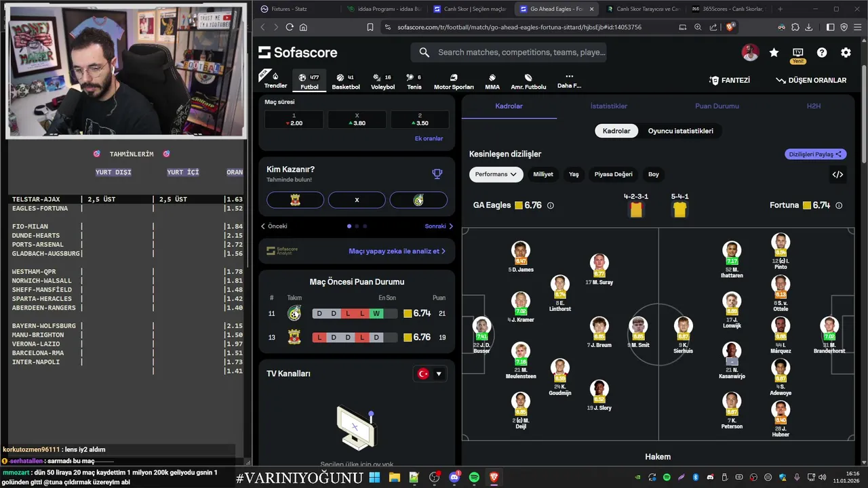Click the Sofascore logo

pyautogui.click(x=297, y=52)
